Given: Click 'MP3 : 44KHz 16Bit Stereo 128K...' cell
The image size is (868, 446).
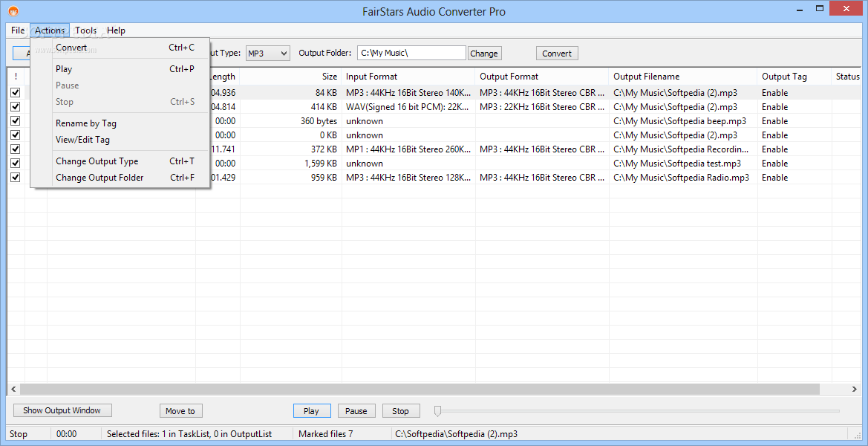Looking at the screenshot, I should point(408,178).
